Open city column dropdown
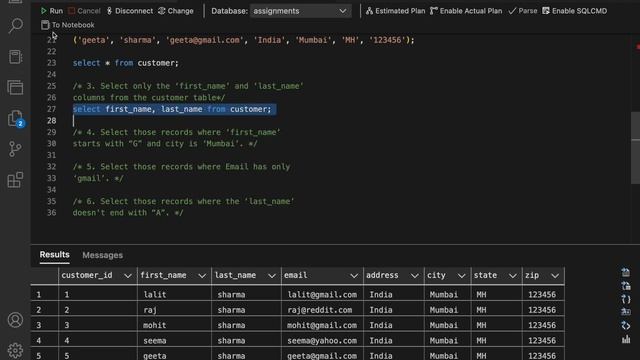 pyautogui.click(x=462, y=276)
